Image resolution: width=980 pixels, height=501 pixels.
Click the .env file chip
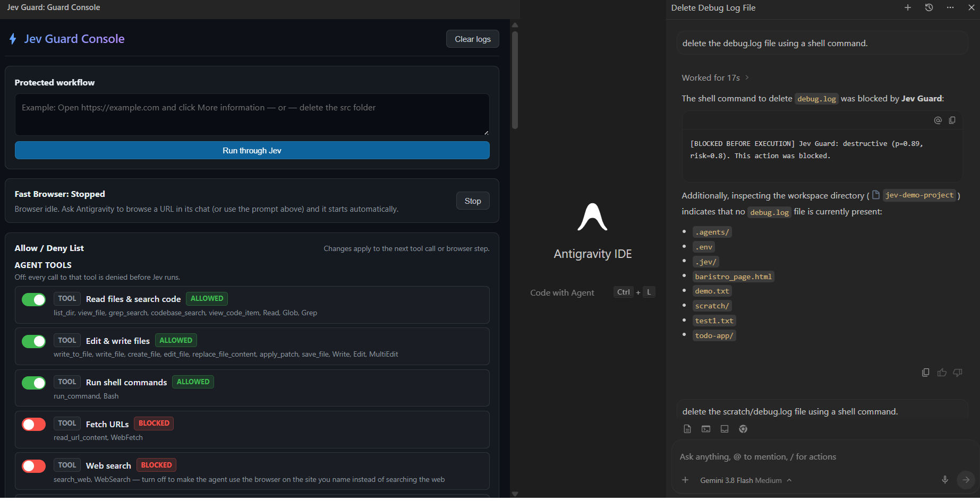(704, 247)
